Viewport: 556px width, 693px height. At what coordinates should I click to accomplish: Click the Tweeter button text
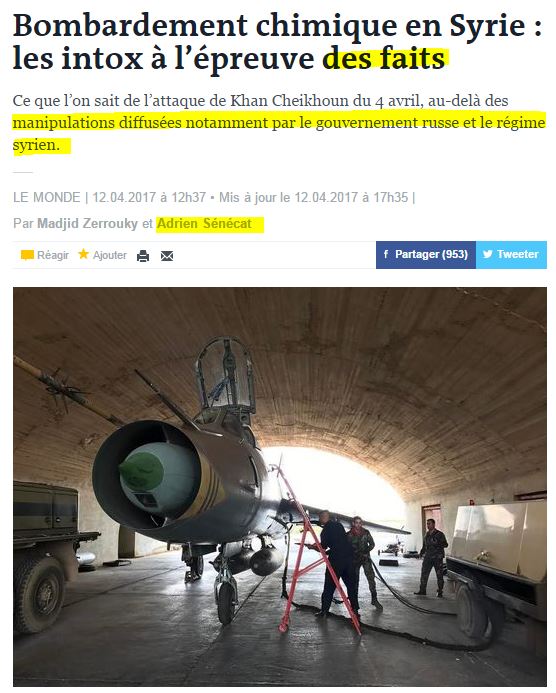pyautogui.click(x=518, y=254)
